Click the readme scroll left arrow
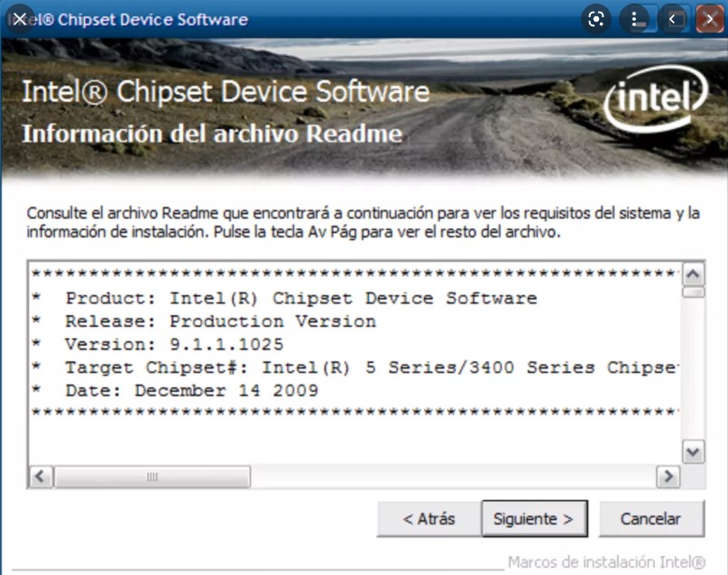728x575 pixels. tap(41, 477)
